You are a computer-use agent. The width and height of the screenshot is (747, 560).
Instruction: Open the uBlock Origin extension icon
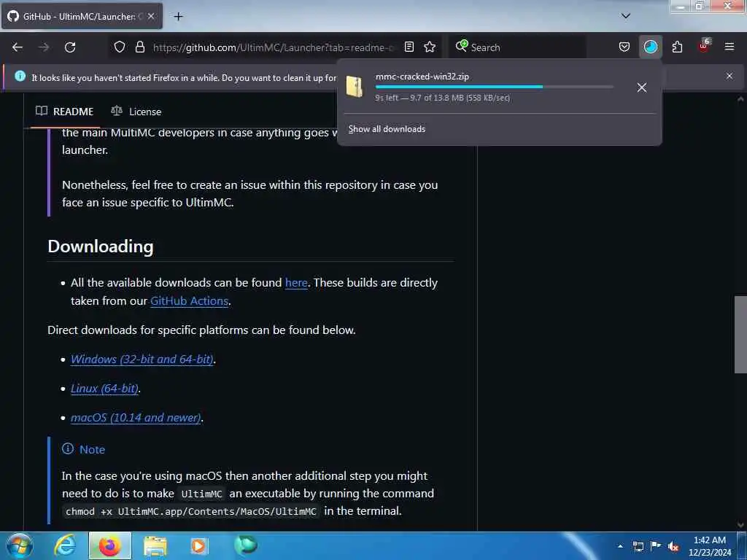704,46
